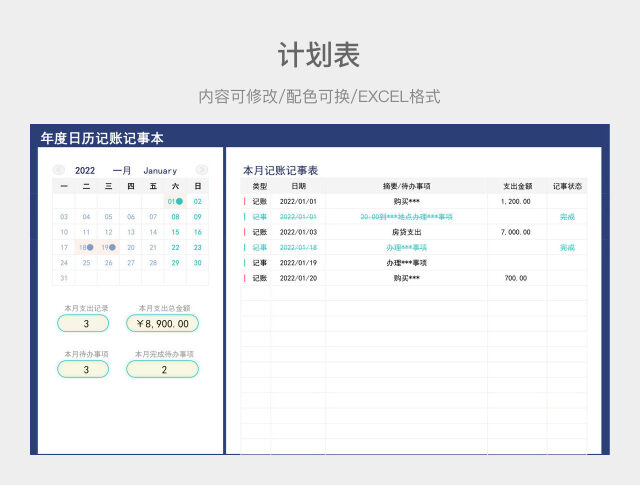Select the 本月支出总金额 box showing ￥8,900.00
The image size is (640, 485).
coord(162,323)
